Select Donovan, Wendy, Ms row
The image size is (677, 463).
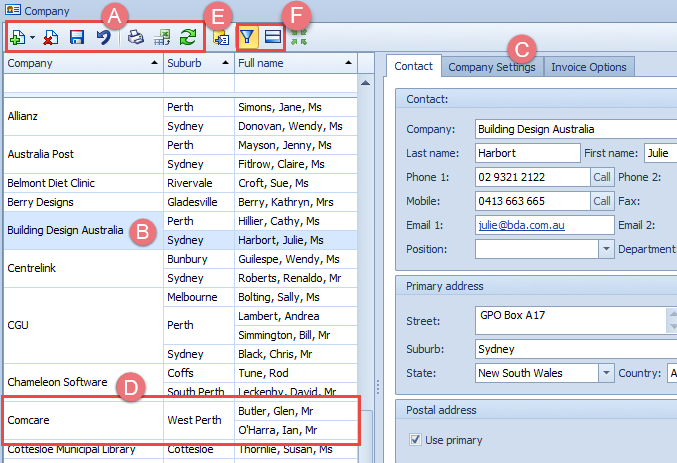click(296, 126)
